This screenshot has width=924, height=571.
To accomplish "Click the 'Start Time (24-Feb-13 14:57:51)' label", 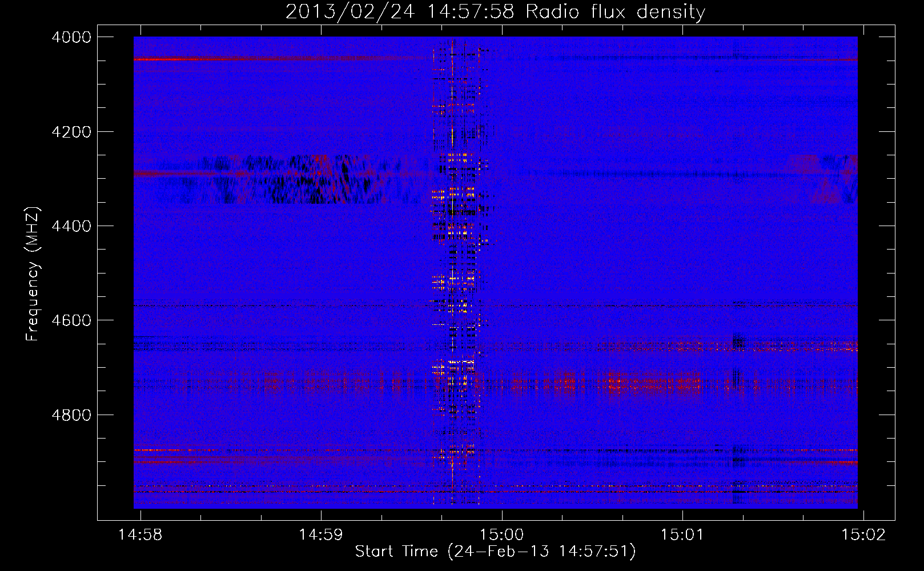I will [495, 552].
